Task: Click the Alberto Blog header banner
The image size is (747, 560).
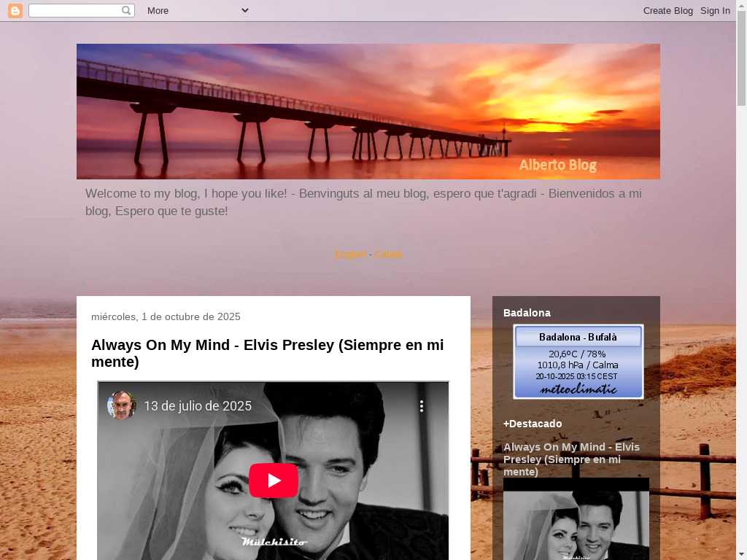Action: click(368, 111)
